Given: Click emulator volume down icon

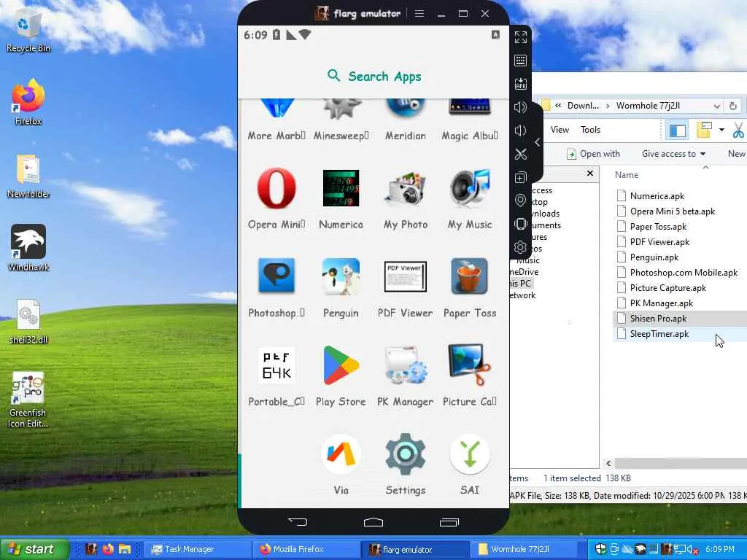Looking at the screenshot, I should pos(521,131).
